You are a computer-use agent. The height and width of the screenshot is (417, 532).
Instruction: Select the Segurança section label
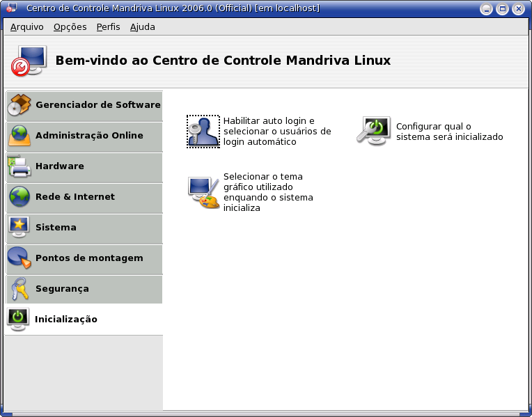point(62,289)
